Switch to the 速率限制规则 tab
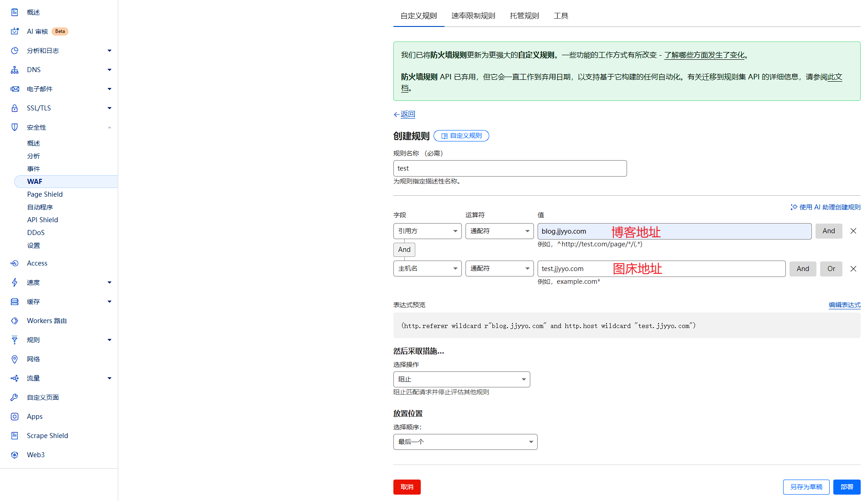This screenshot has width=868, height=501. pyautogui.click(x=473, y=16)
